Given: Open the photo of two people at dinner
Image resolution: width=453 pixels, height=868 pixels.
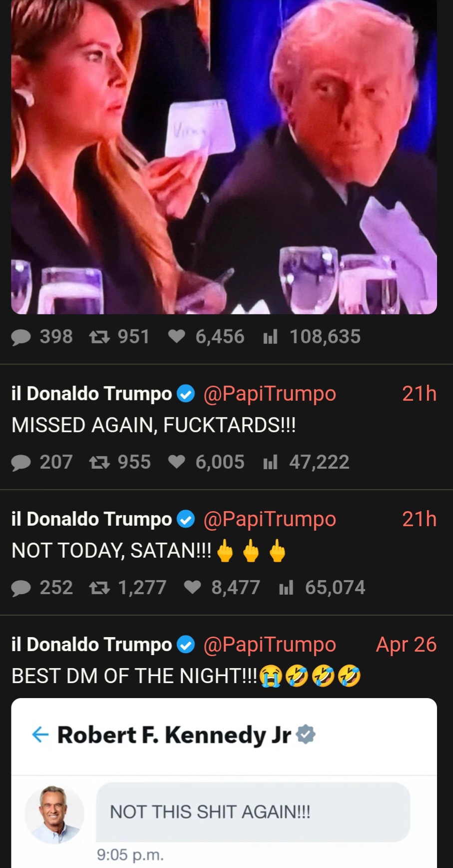Looking at the screenshot, I should tap(224, 157).
